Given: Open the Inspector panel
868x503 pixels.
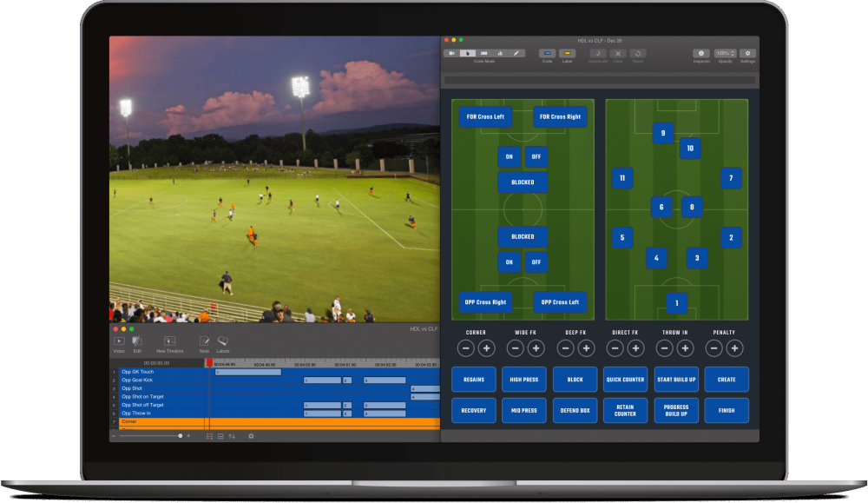Looking at the screenshot, I should [700, 53].
